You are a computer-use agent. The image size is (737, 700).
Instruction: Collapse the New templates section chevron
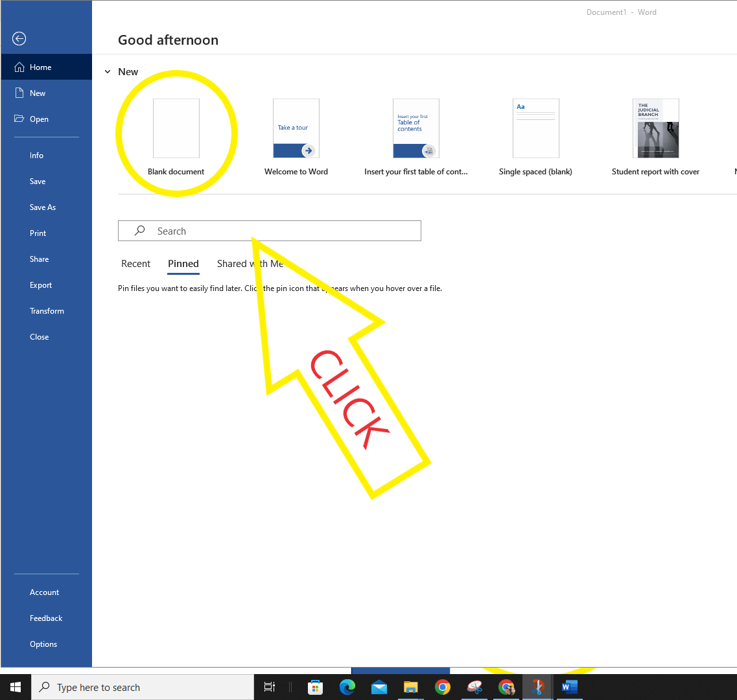pyautogui.click(x=108, y=72)
